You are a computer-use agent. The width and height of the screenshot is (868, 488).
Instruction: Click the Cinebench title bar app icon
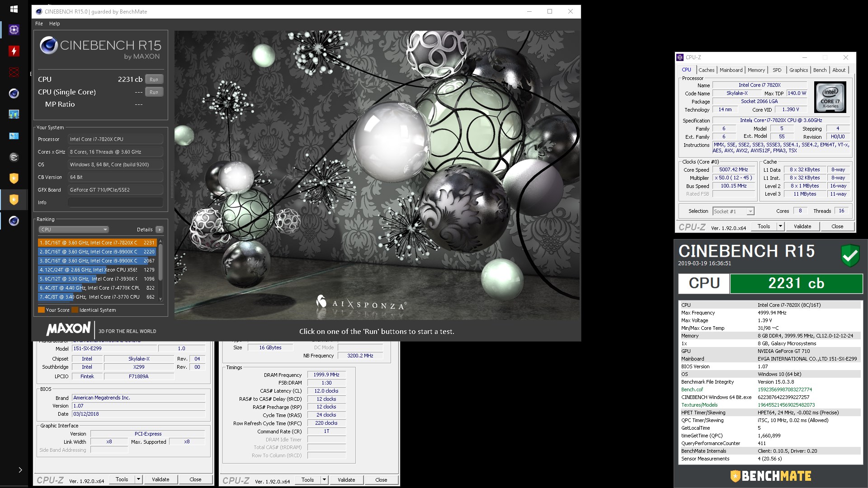point(38,12)
